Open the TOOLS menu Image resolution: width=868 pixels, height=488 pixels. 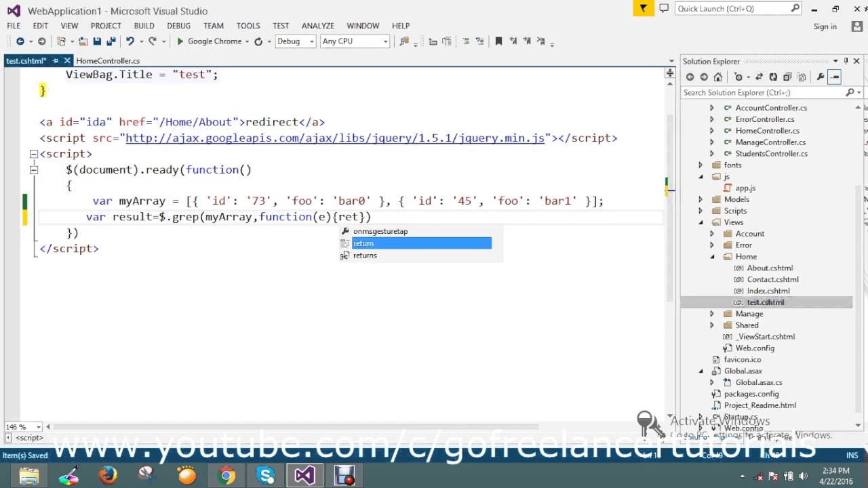[x=248, y=26]
